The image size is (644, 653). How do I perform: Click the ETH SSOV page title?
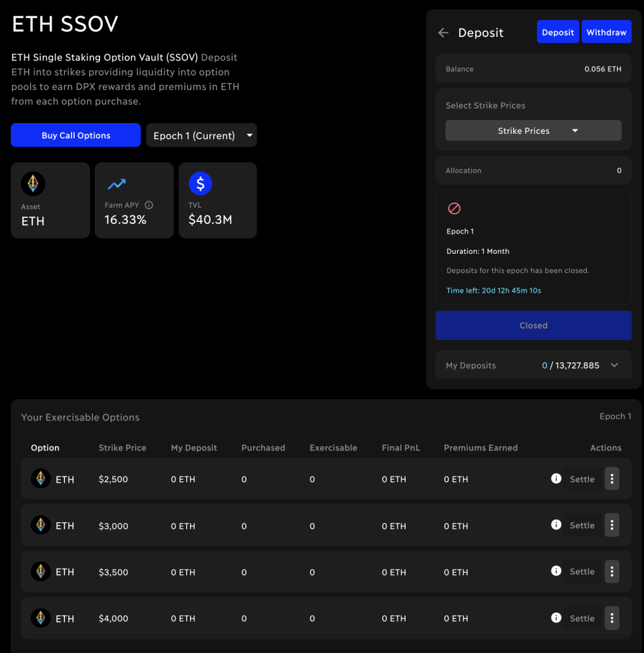[x=65, y=24]
